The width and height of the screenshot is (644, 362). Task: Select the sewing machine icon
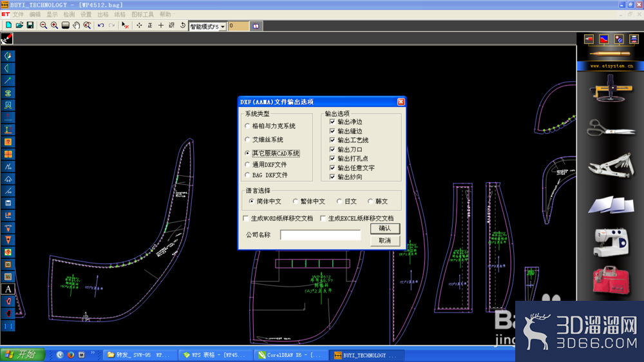(612, 242)
